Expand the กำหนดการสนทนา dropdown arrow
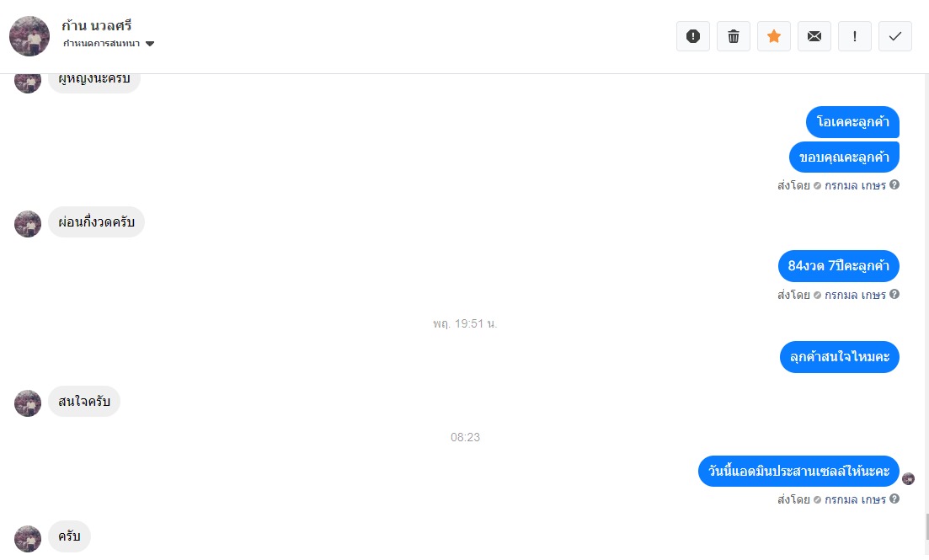 (150, 43)
